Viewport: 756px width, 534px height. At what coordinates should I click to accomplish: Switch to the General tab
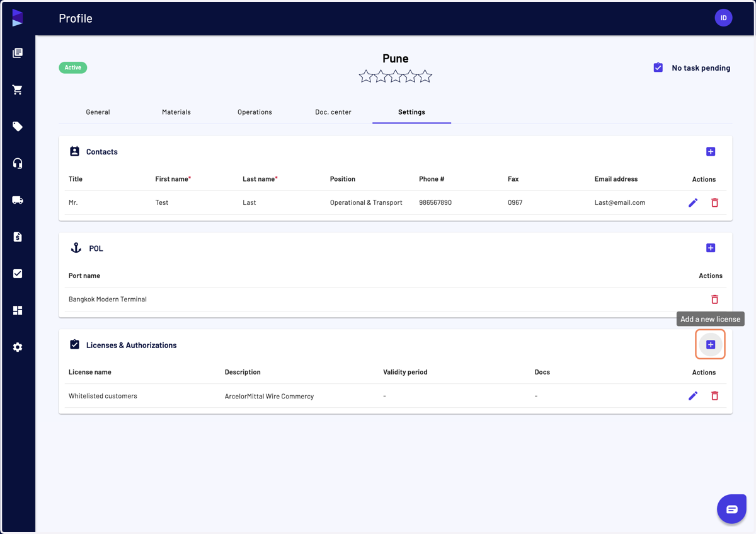point(98,112)
